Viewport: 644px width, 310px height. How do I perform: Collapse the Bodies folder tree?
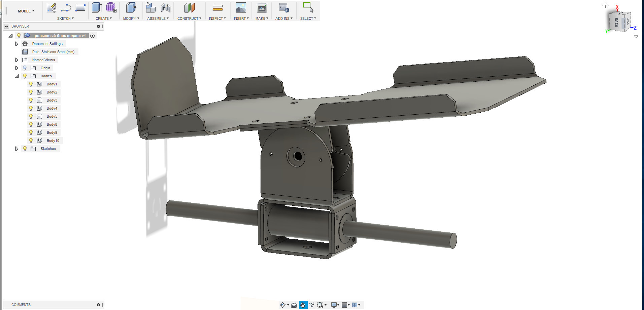[16, 76]
